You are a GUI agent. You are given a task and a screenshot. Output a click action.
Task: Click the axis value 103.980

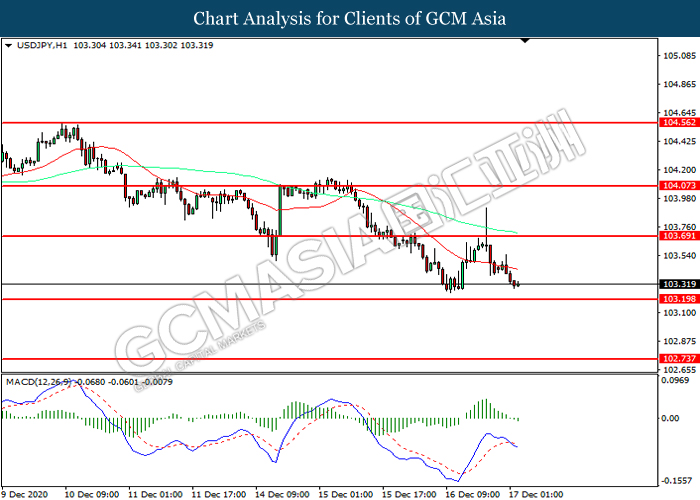tap(679, 198)
